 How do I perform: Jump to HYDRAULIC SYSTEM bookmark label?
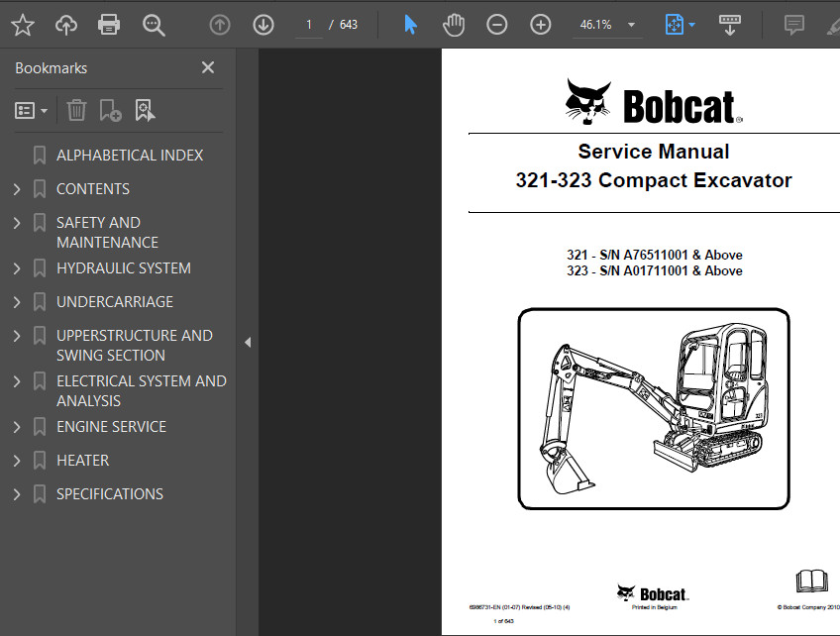click(124, 268)
